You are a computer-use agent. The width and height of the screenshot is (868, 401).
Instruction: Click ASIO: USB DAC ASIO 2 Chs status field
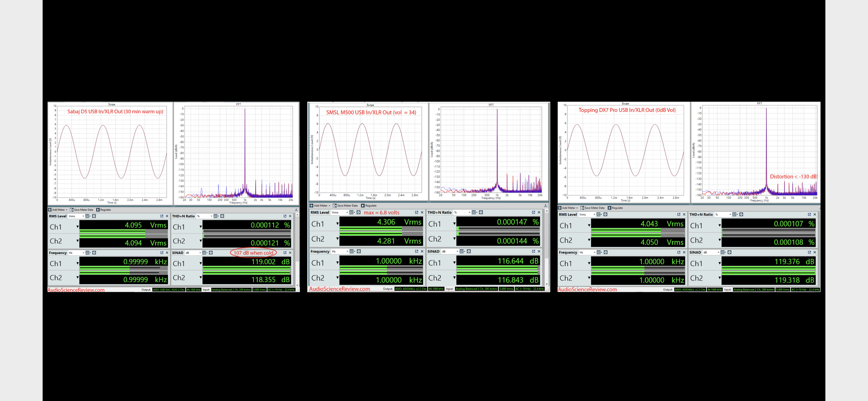click(169, 290)
